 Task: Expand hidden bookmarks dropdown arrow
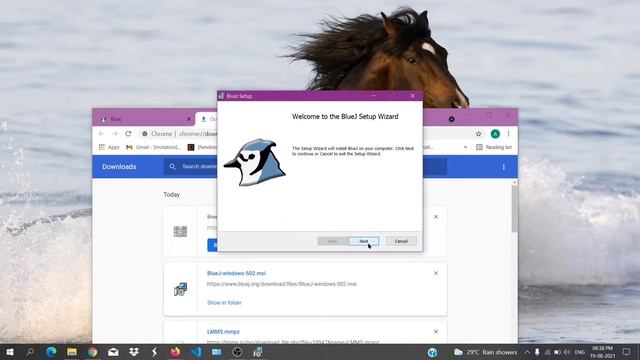465,147
